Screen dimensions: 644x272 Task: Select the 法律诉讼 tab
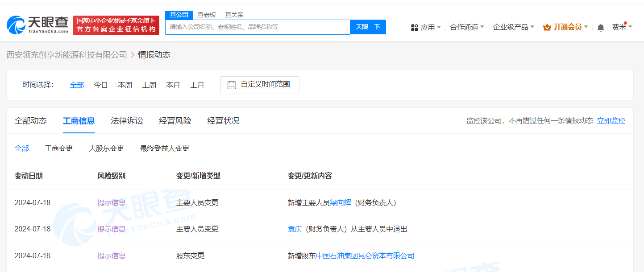127,120
